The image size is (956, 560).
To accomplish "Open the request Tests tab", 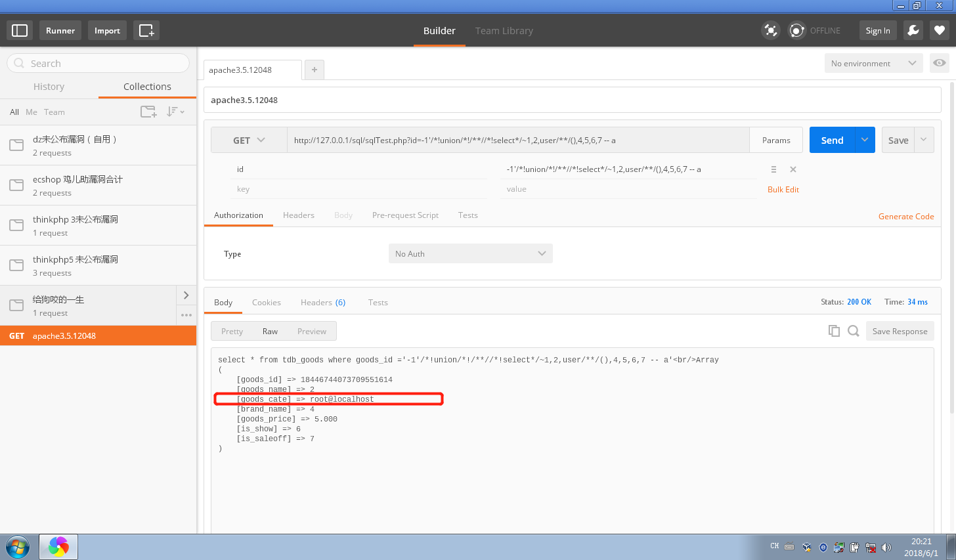I will [468, 215].
